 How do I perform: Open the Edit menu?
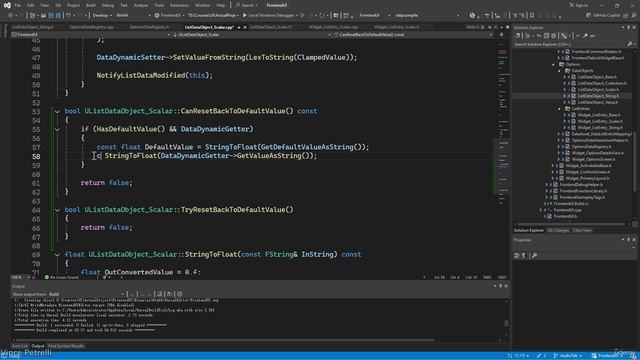(31, 5)
